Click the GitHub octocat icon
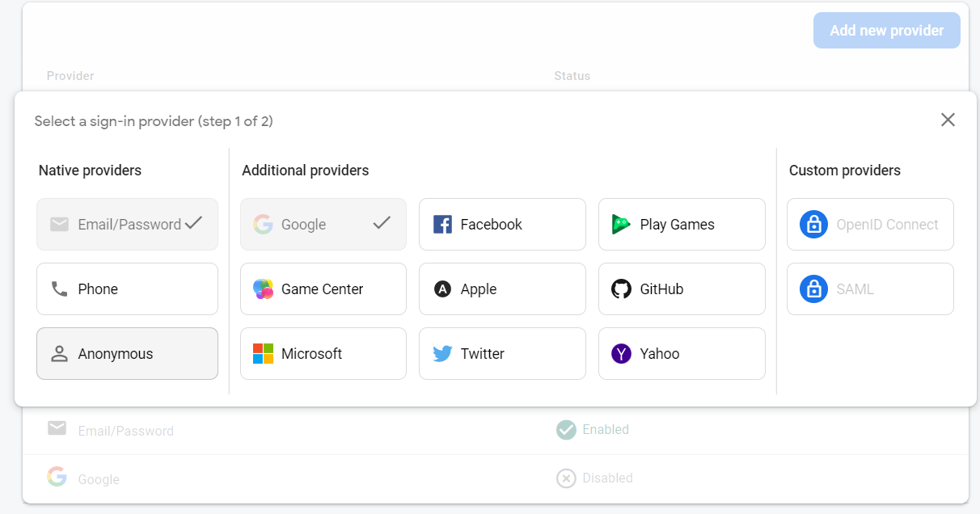Screen dimensions: 980x514 point(621,289)
